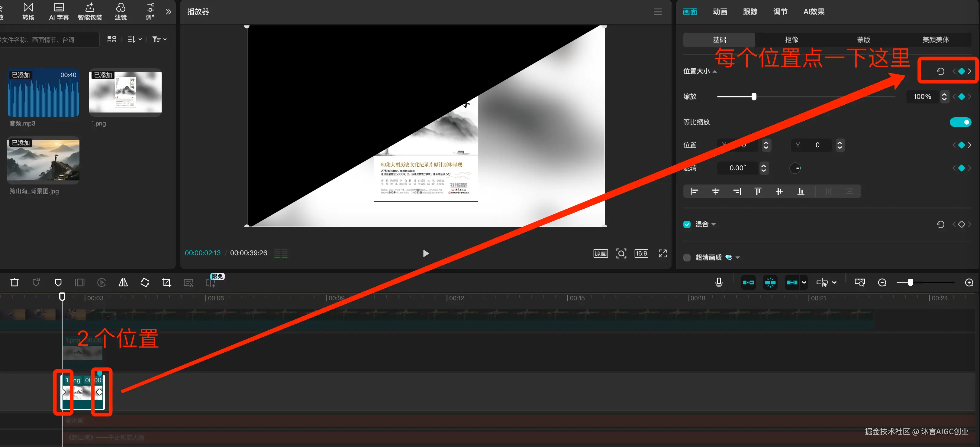The width and height of the screenshot is (980, 447).
Task: Enable the 超清画质 checkbox
Action: (x=687, y=257)
